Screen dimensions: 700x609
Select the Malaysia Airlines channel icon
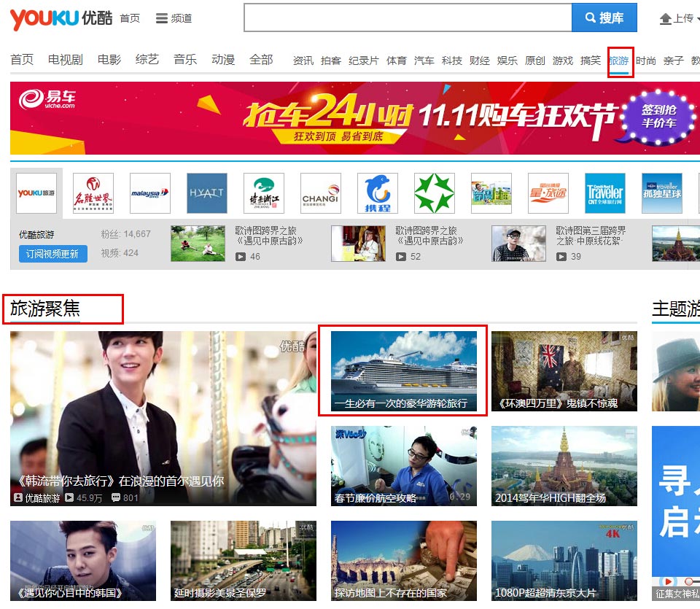pyautogui.click(x=149, y=193)
